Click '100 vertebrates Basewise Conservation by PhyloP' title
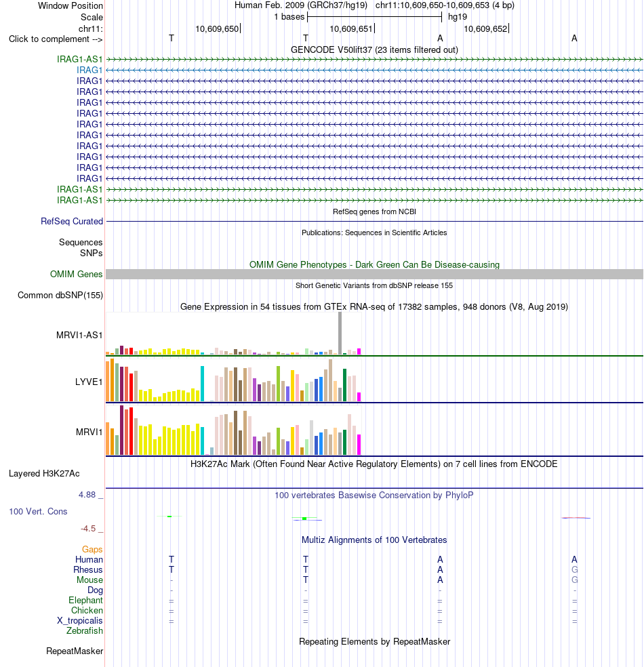 tap(374, 495)
